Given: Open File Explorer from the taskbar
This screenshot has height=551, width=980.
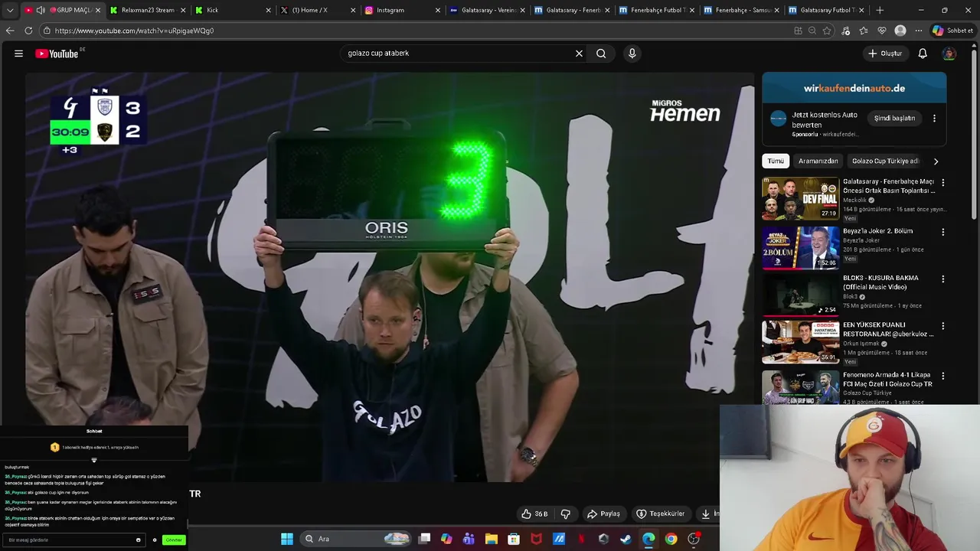Looking at the screenshot, I should click(492, 539).
